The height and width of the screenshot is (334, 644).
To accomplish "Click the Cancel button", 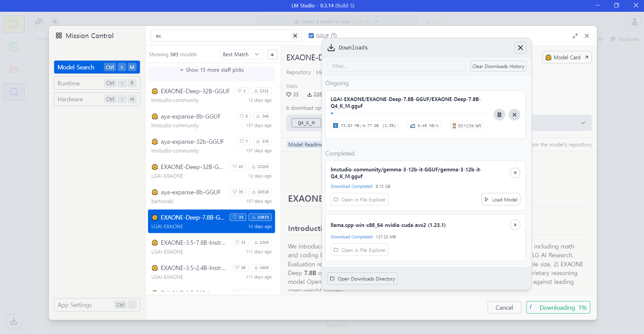I will click(x=504, y=307).
